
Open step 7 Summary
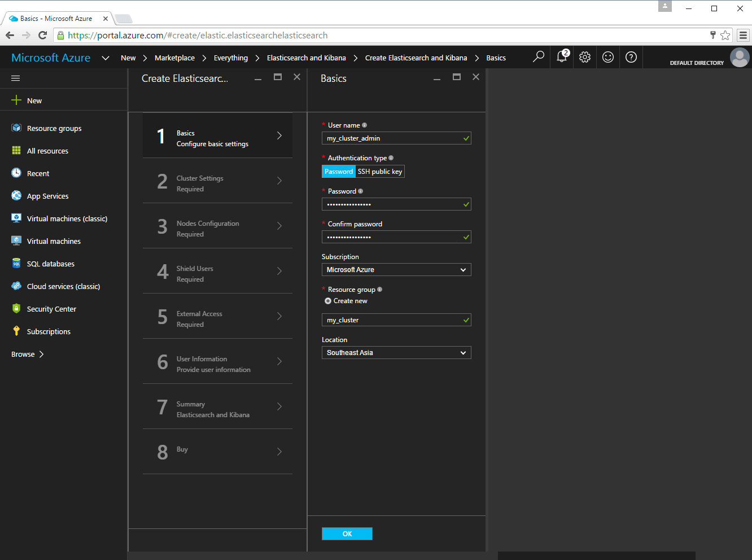217,406
